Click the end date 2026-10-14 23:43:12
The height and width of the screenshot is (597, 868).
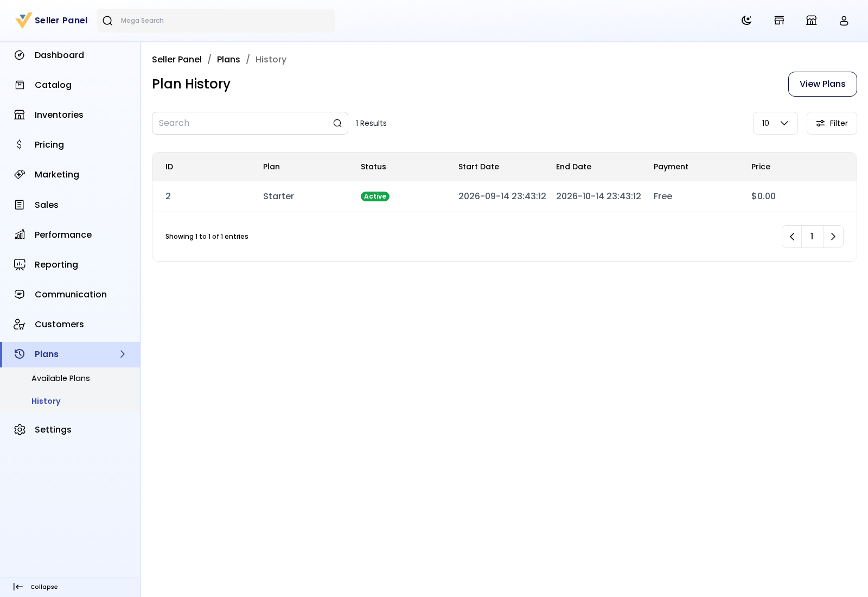pos(598,196)
